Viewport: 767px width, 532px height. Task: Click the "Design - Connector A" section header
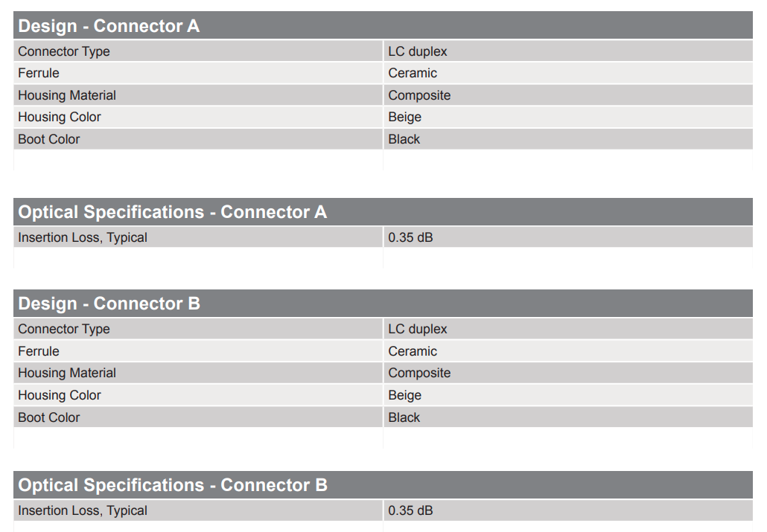pos(109,26)
